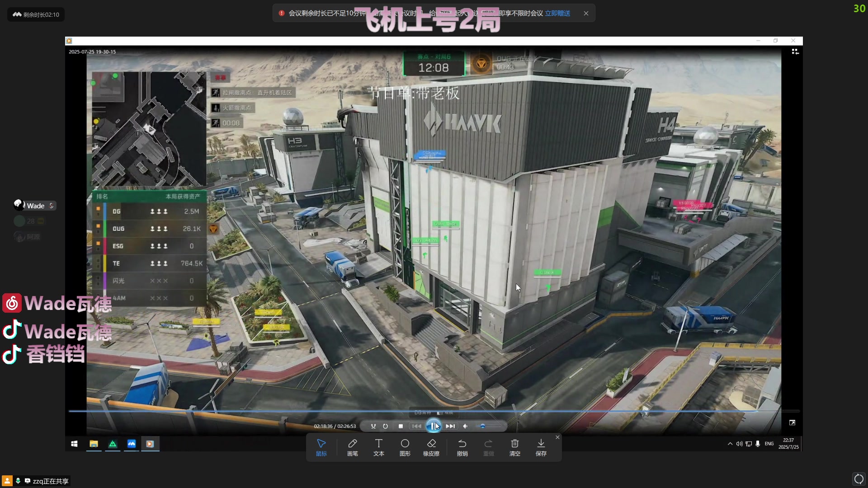The image size is (868, 488).
Task: Select Media Player taskbar icon
Action: pos(150,444)
